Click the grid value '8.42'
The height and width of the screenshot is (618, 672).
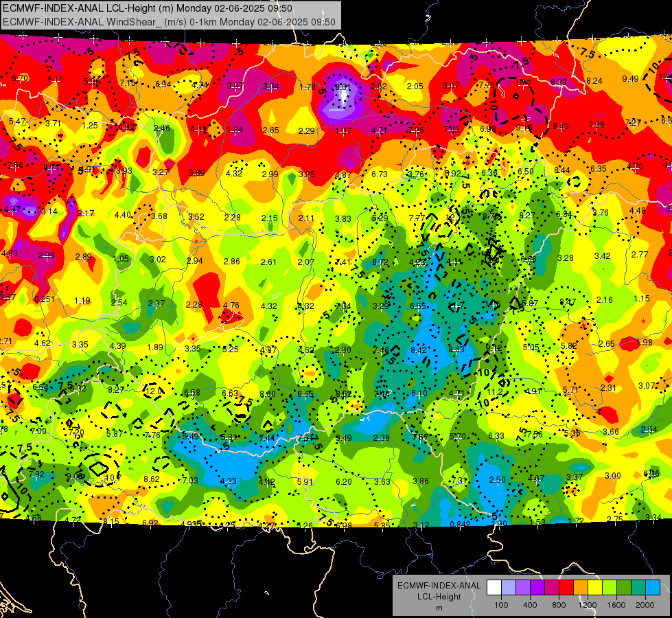pos(418,350)
